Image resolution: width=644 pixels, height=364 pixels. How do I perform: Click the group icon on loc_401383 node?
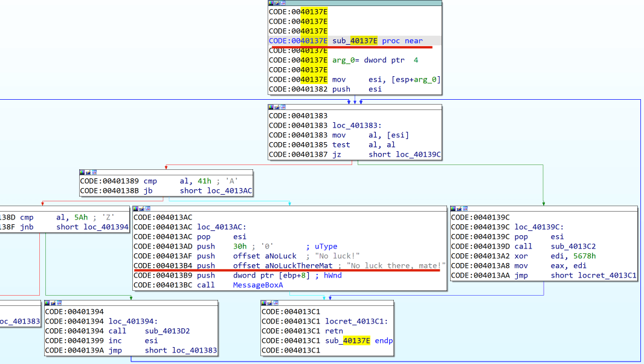283,107
